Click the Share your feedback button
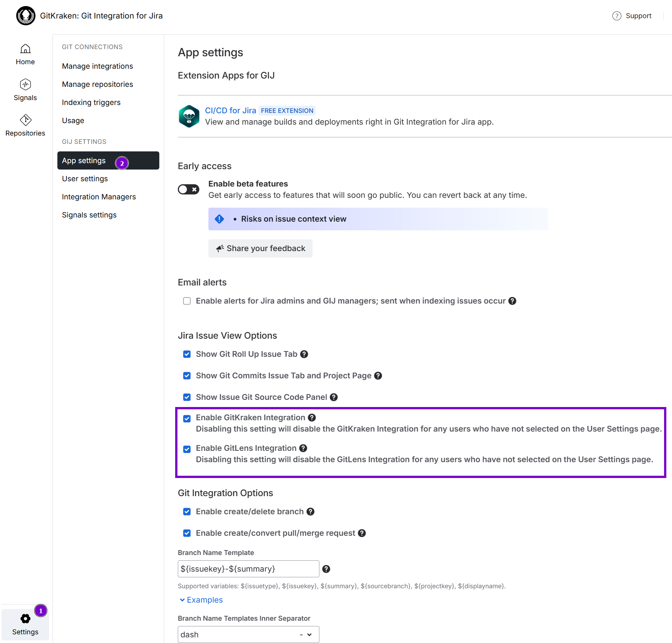672x643 pixels. (x=260, y=248)
